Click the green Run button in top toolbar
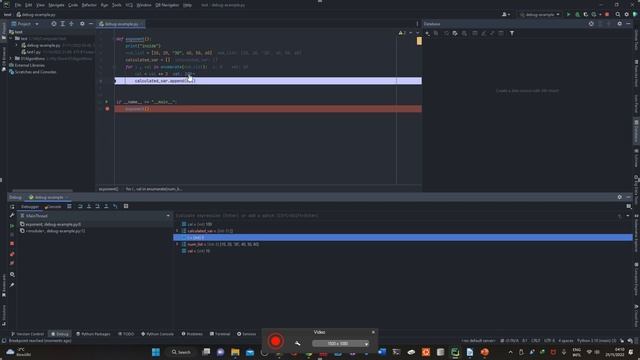This screenshot has height=360, width=640. point(568,15)
